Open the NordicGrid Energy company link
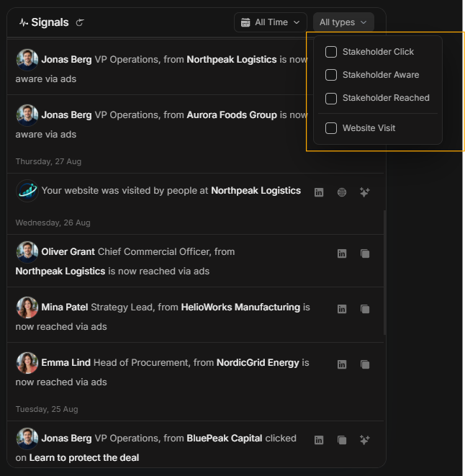465x476 pixels. point(258,363)
